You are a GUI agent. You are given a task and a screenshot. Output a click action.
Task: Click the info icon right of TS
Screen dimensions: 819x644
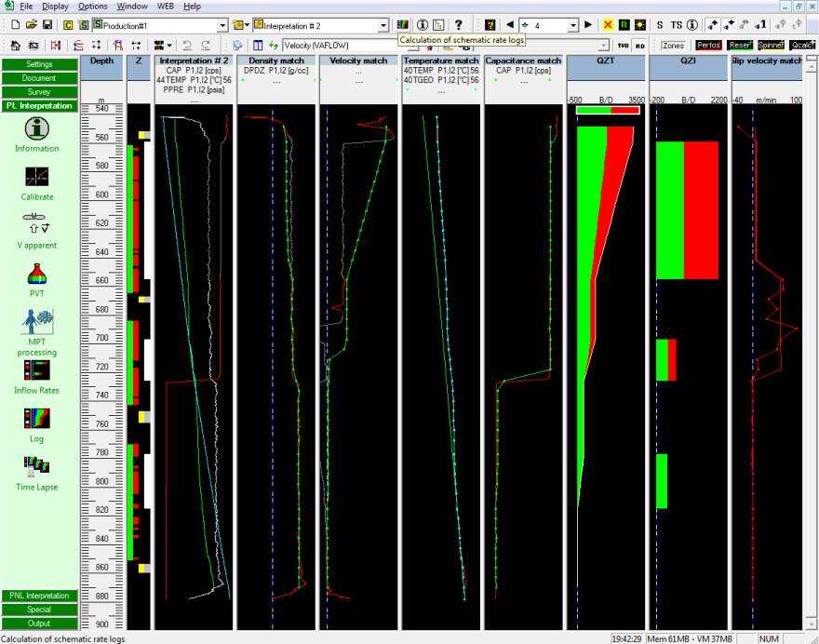692,24
